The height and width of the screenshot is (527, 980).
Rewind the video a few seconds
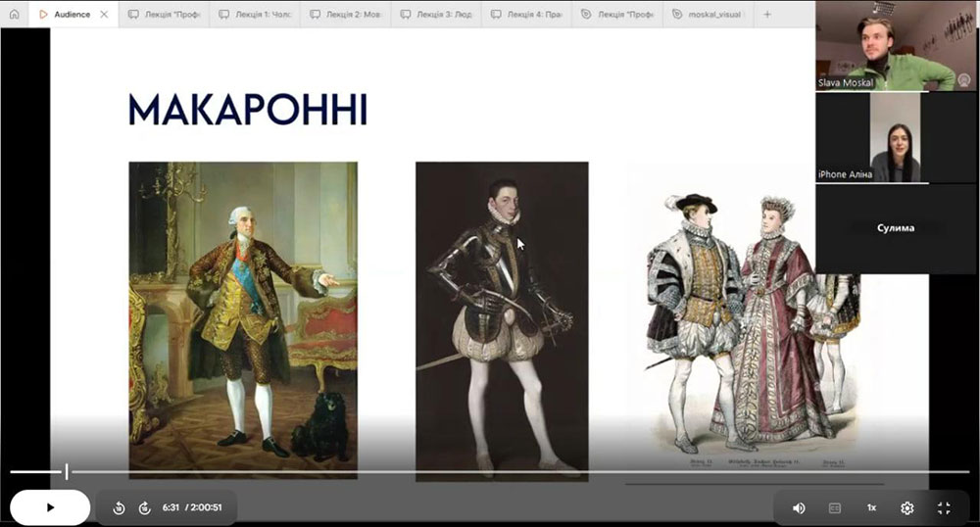pos(119,507)
